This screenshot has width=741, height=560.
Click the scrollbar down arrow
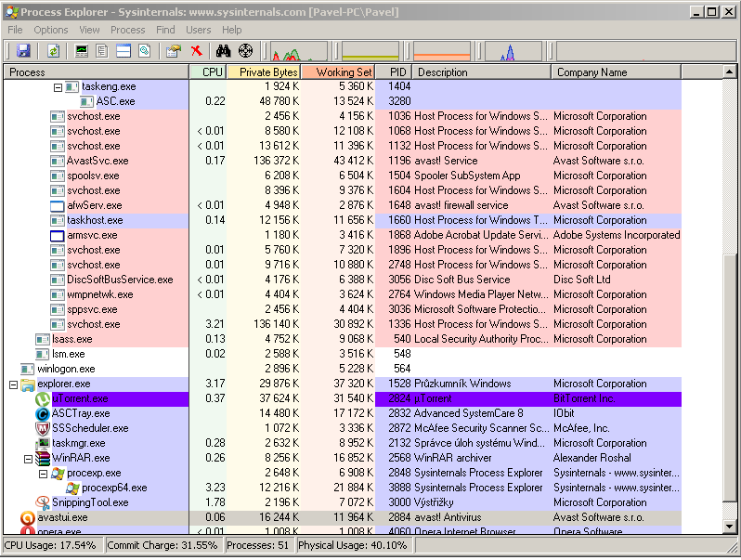pyautogui.click(x=730, y=526)
